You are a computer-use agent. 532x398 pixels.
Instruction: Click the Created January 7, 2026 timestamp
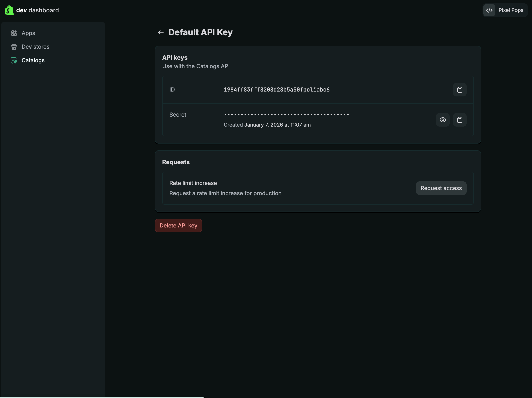[x=267, y=125]
